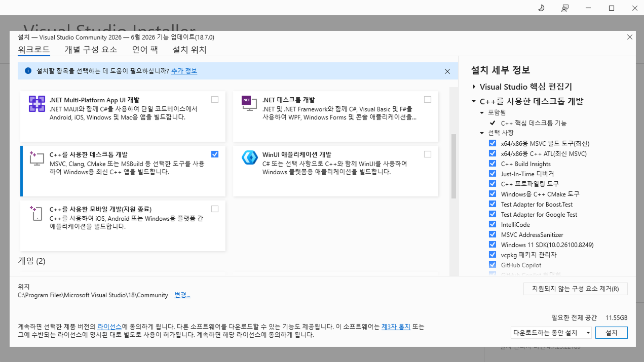The height and width of the screenshot is (362, 644).
Task: Uncheck C++ Build Insights option
Action: coord(493,164)
